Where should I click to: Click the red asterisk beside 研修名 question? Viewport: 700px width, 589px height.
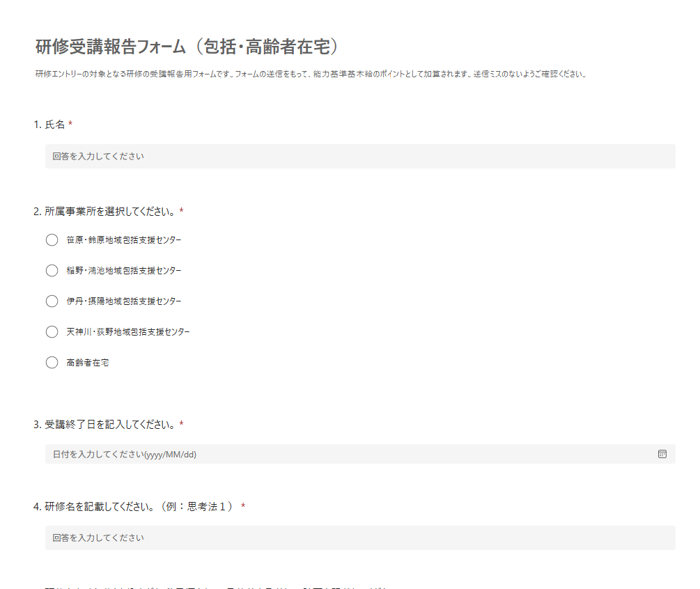(x=243, y=506)
